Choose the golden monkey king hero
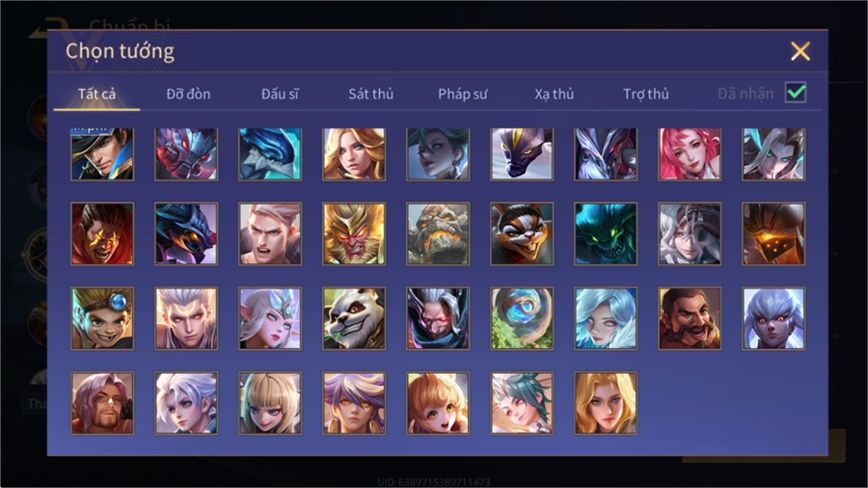Screen dimensions: 868x488 point(354,233)
